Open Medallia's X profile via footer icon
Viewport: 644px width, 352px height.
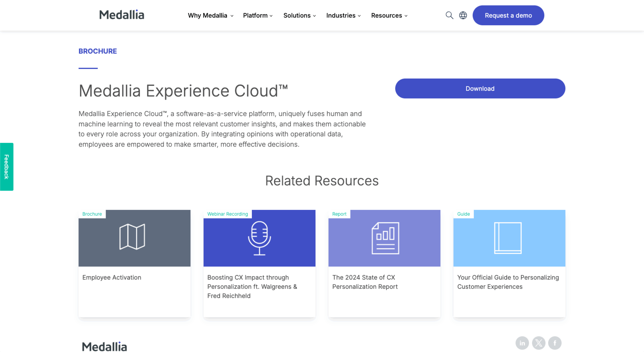(539, 343)
